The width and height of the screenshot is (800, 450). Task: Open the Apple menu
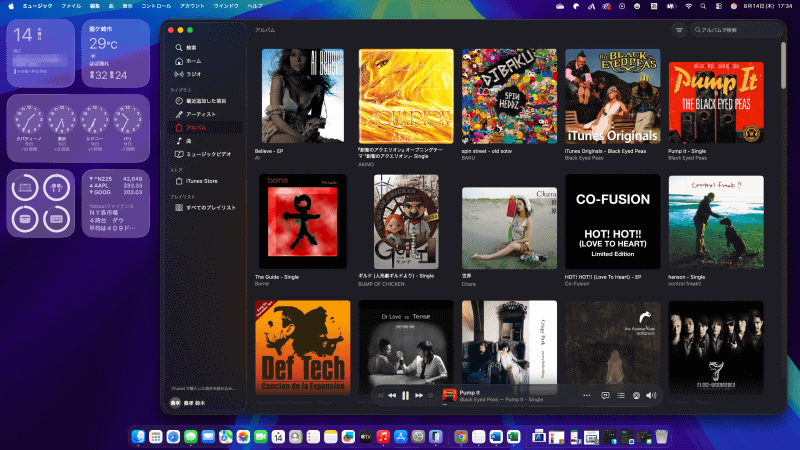(x=11, y=6)
